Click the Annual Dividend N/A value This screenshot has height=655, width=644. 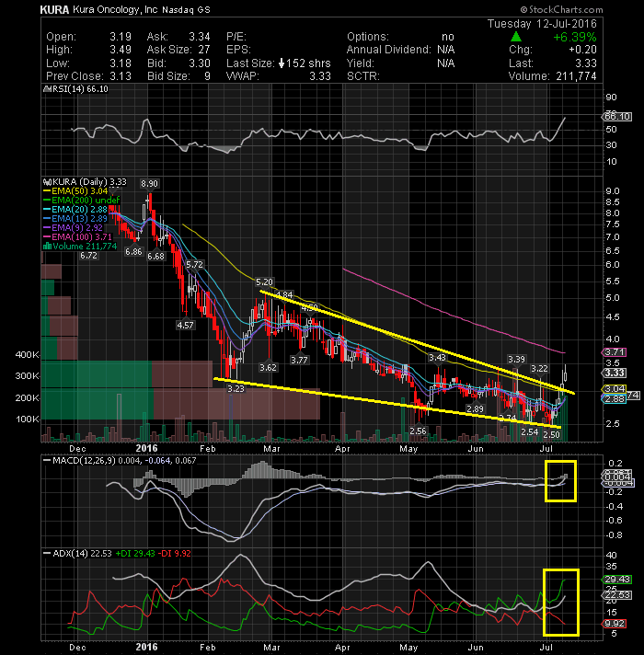445,50
